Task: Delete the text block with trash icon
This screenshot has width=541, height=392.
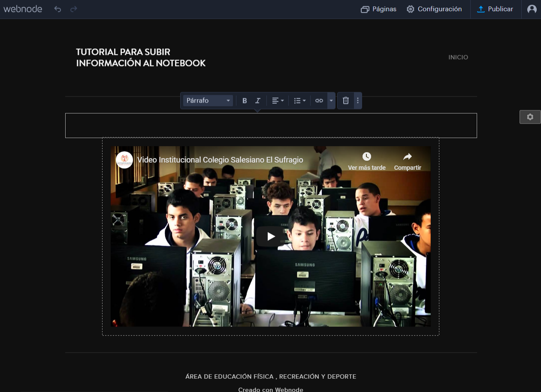Action: [x=346, y=101]
